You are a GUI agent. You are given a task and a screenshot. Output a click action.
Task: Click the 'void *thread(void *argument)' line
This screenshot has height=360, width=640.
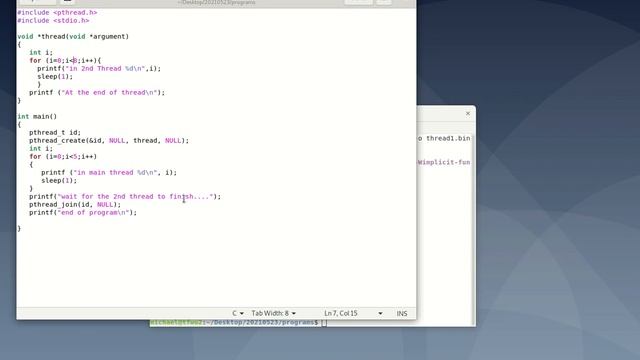pos(73,36)
